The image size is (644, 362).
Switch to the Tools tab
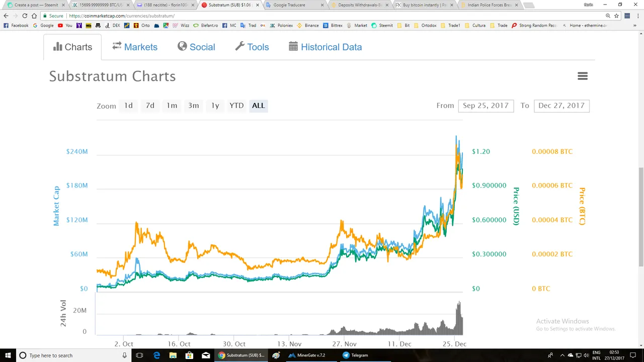click(x=252, y=47)
